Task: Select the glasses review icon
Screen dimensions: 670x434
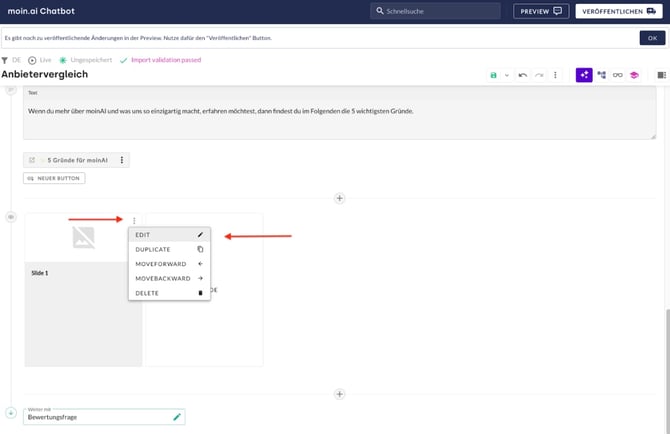Action: click(618, 75)
